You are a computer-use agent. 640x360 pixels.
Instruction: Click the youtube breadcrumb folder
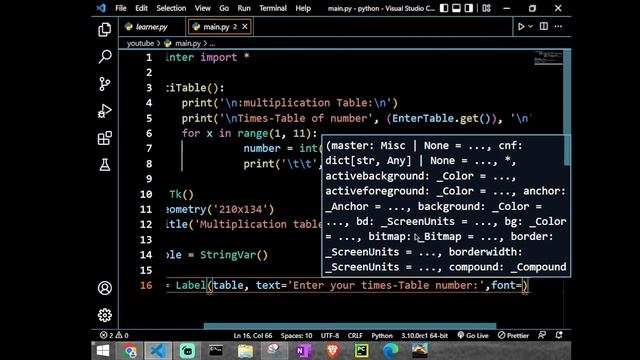[140, 43]
